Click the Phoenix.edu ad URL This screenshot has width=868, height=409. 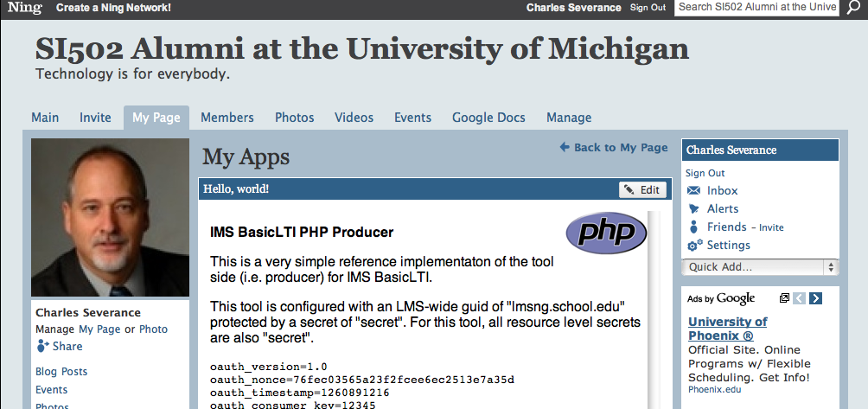(x=714, y=389)
